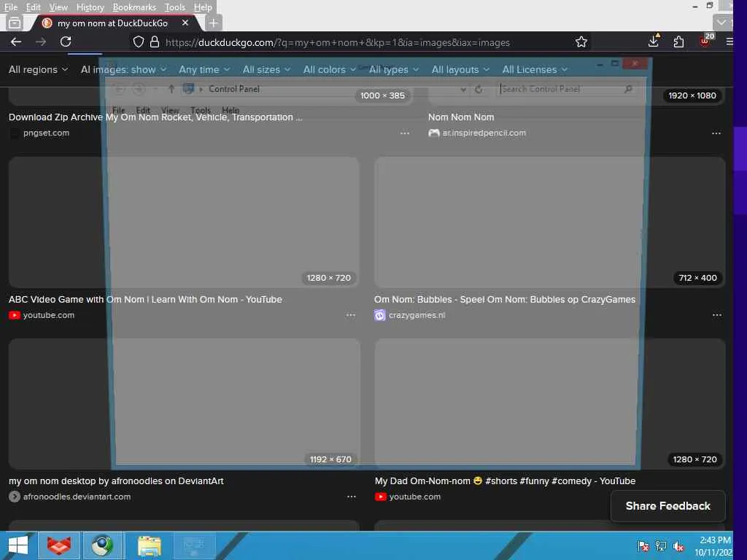Click the muted speaker tray icon
This screenshot has width=747, height=560.
tap(678, 545)
